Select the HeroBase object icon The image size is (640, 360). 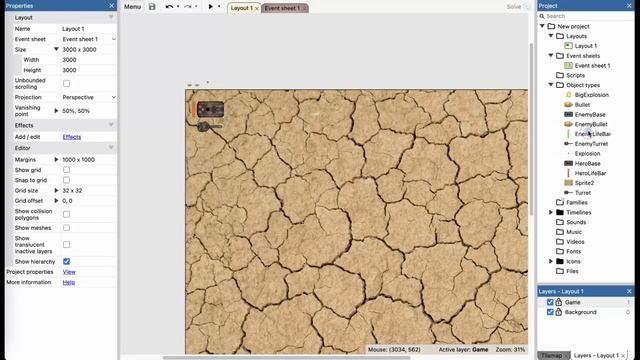point(568,163)
